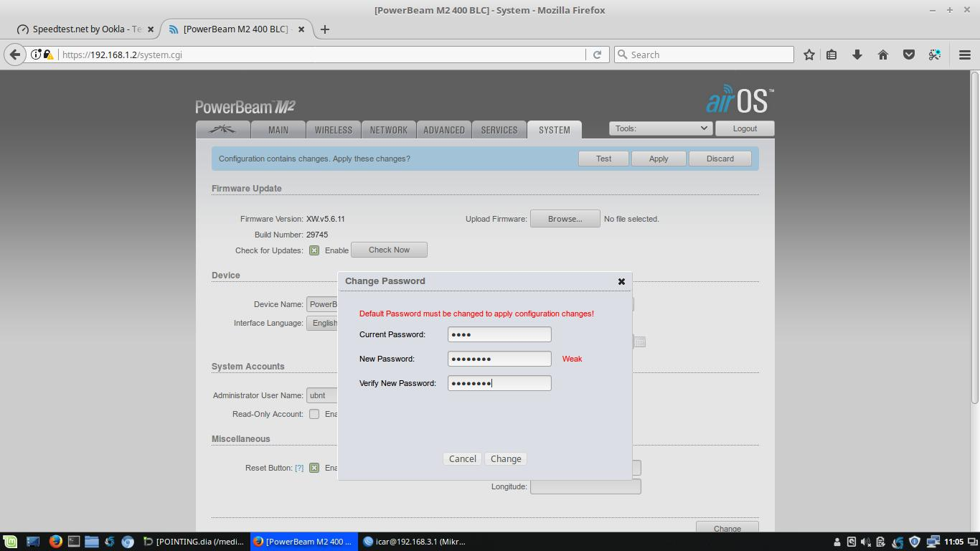This screenshot has width=980, height=551.
Task: Click the muted volume tray icon
Action: click(866, 542)
